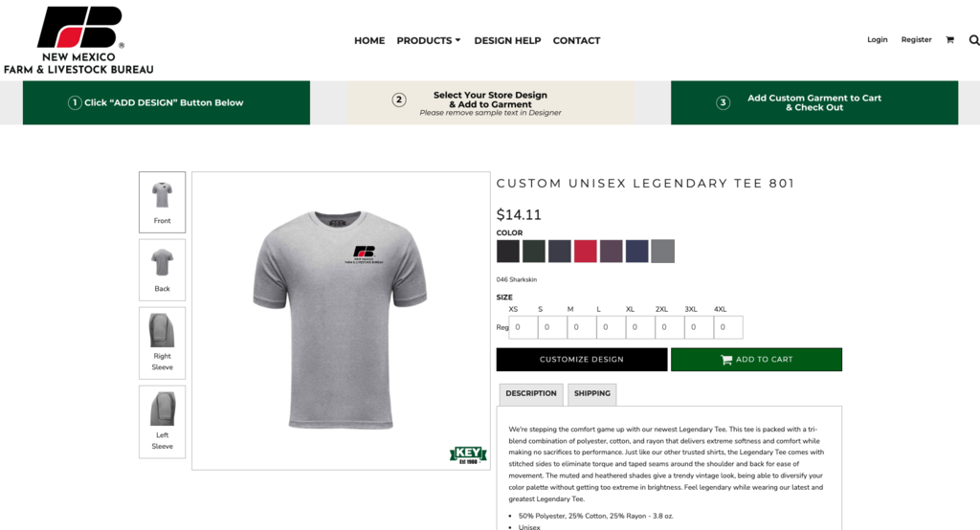Screen dimensions: 980x530
Task: Click the Farm Bureau logo
Action: pyautogui.click(x=78, y=40)
